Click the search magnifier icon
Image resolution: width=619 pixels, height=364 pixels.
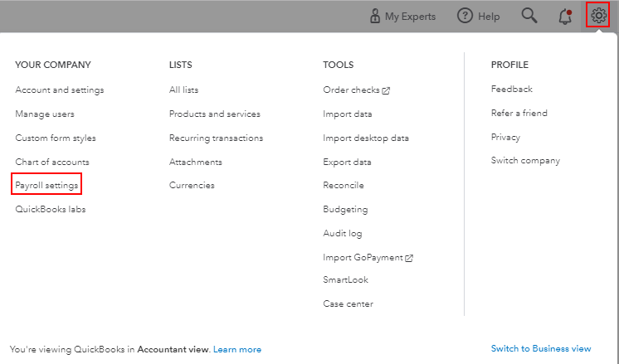point(529,16)
